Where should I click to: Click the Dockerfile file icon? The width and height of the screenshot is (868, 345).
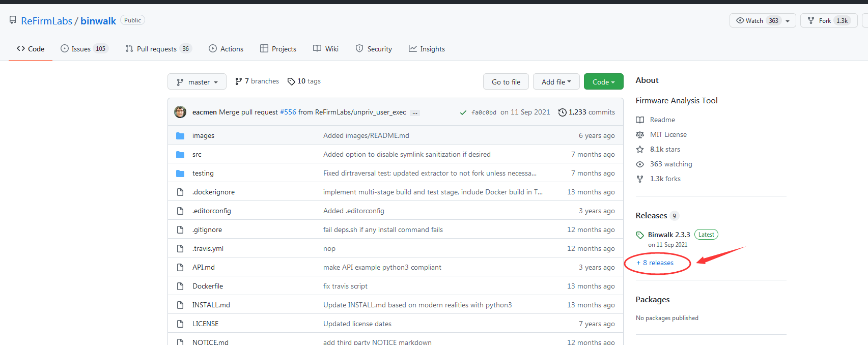point(180,286)
